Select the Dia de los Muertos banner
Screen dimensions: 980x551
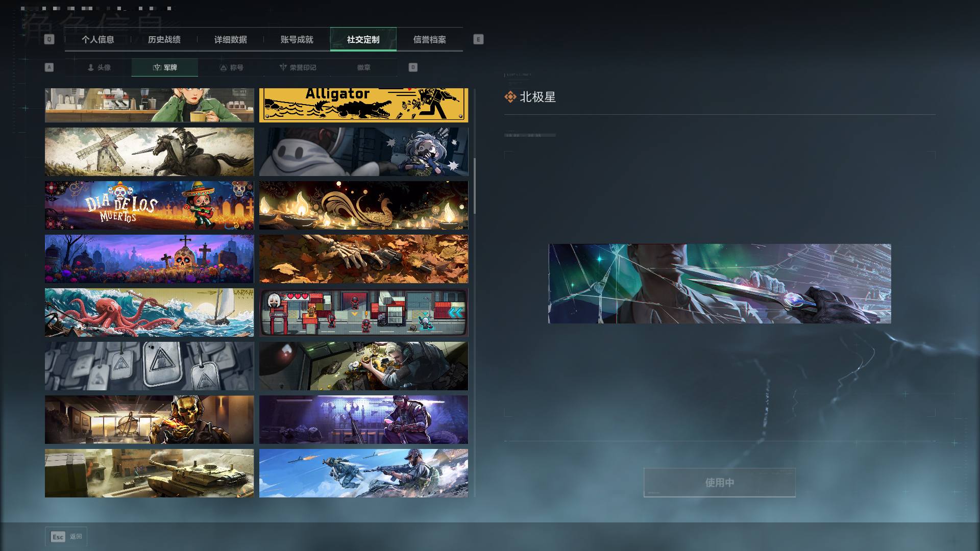coord(149,205)
